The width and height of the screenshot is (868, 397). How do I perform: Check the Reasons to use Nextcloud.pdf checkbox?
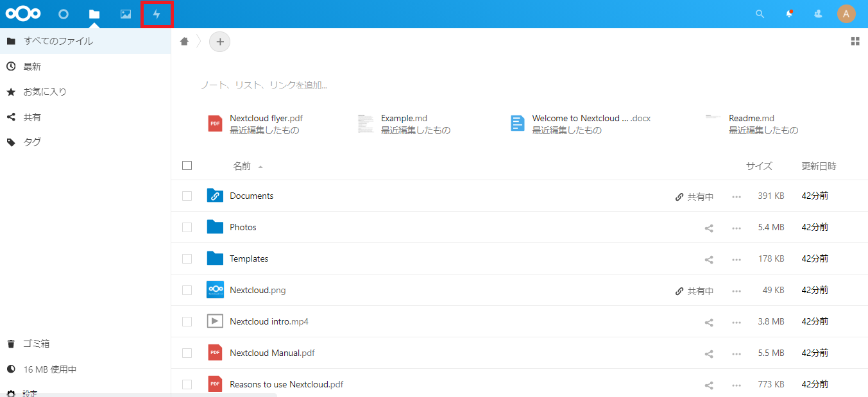(187, 385)
